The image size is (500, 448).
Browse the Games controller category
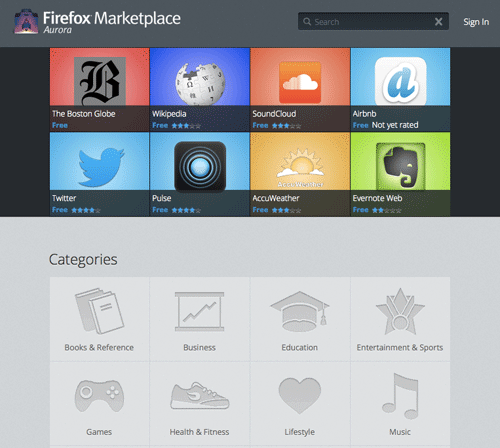tap(99, 404)
